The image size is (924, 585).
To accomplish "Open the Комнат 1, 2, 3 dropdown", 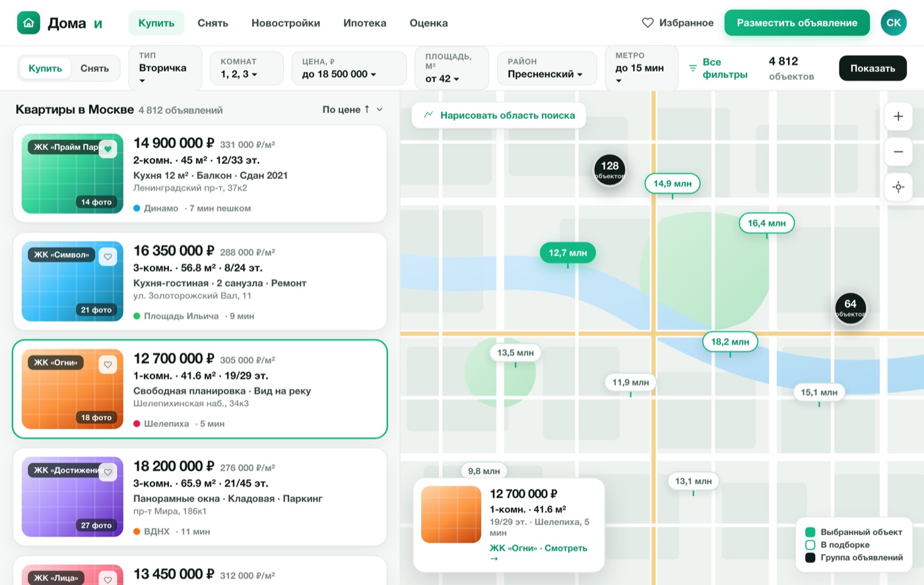I will (x=247, y=68).
